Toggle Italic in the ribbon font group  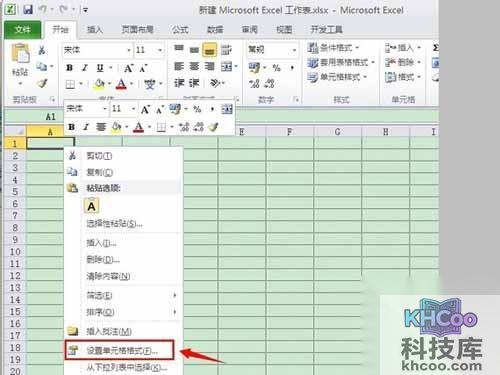(x=85, y=68)
